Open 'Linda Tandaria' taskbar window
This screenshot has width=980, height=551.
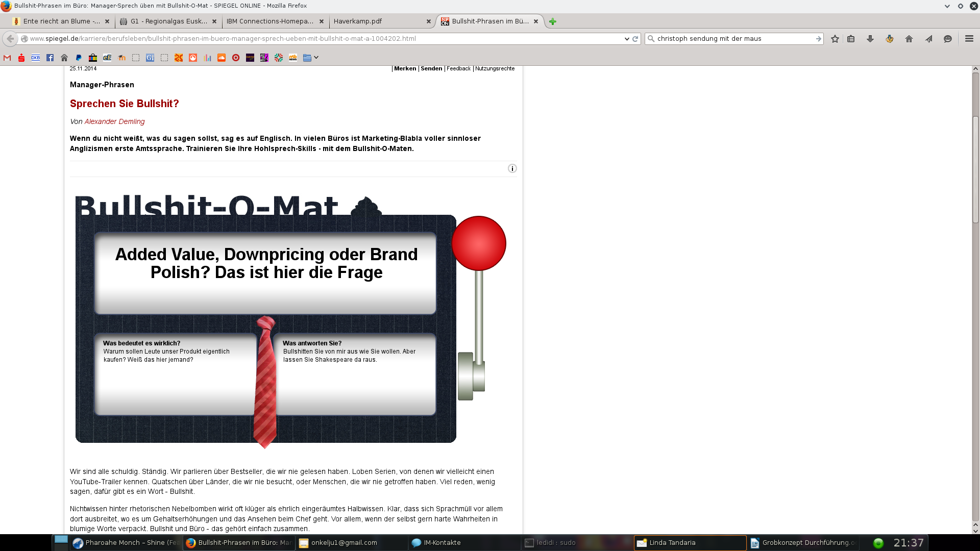pyautogui.click(x=690, y=543)
